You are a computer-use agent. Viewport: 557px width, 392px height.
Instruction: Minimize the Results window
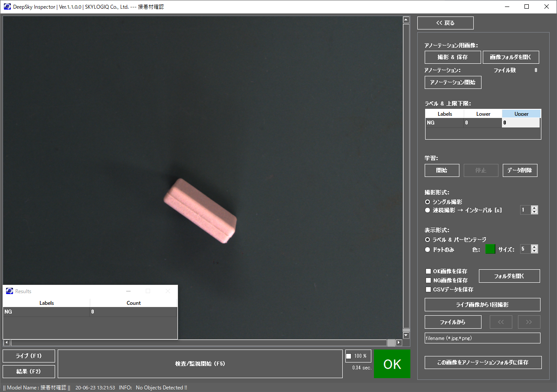(128, 291)
